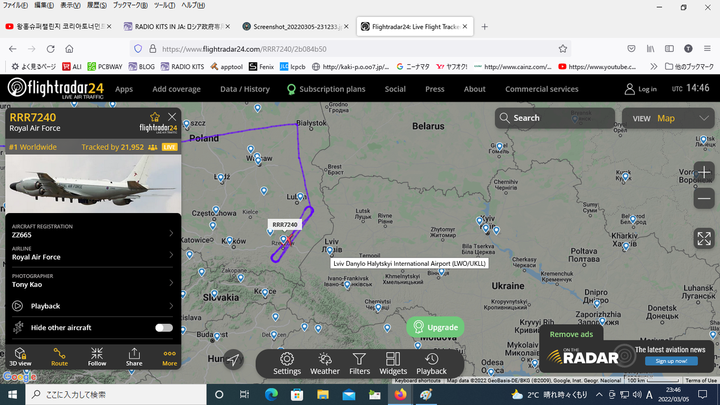Open the Weather layer options
Screen dimensions: 720x405
[324, 363]
